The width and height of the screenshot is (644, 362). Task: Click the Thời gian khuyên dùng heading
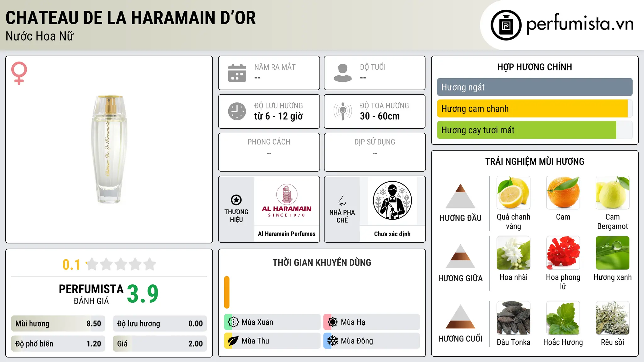(x=322, y=262)
